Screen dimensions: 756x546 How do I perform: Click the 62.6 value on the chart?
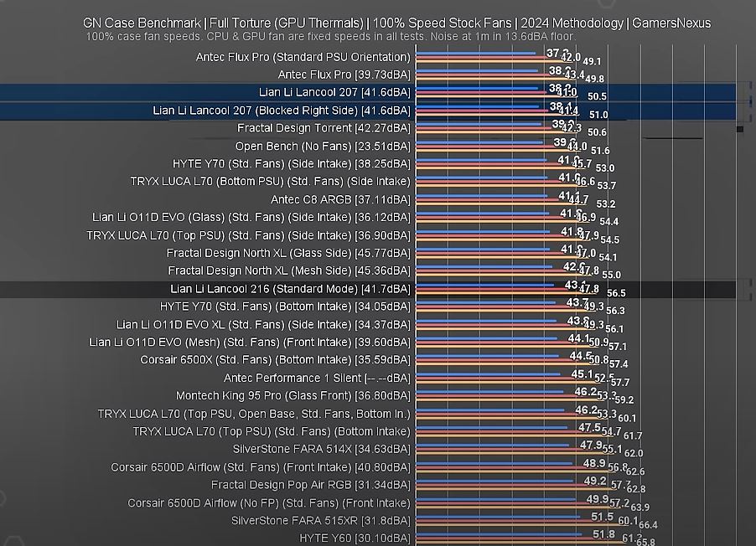pyautogui.click(x=635, y=471)
